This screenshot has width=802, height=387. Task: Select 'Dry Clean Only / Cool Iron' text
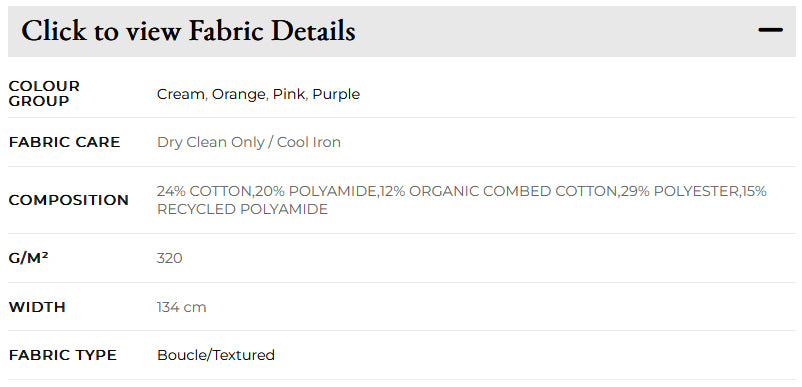[249, 142]
